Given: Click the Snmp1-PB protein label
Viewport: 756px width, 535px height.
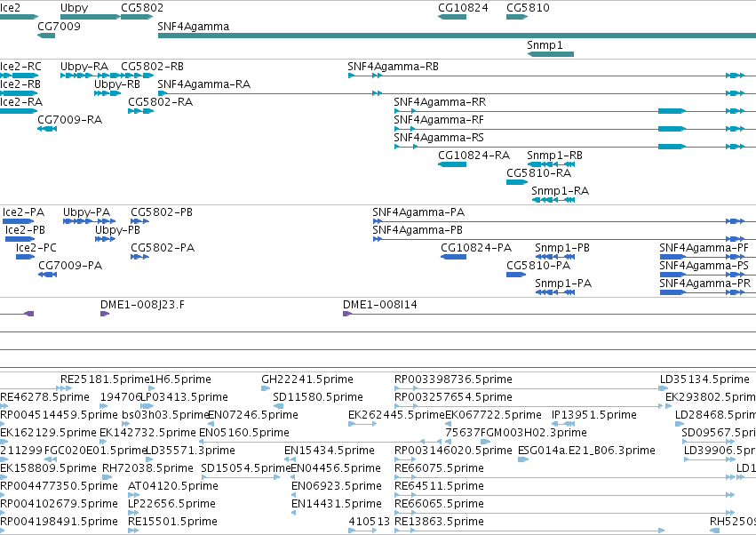Looking at the screenshot, I should coord(562,247).
